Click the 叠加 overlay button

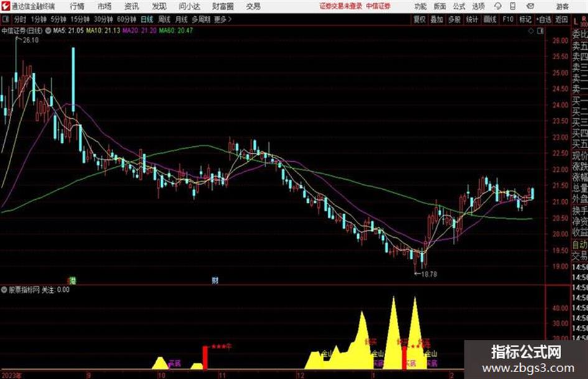click(437, 19)
